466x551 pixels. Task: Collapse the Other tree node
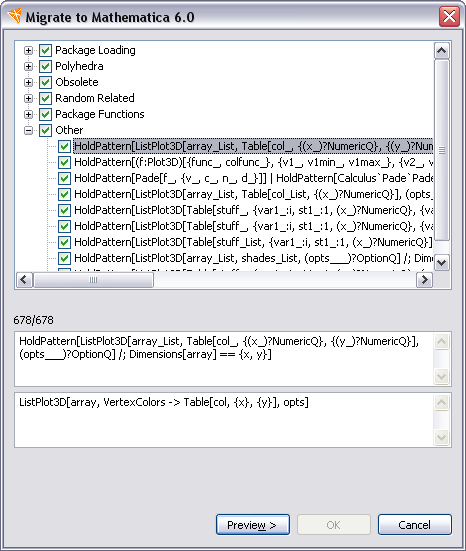28,130
